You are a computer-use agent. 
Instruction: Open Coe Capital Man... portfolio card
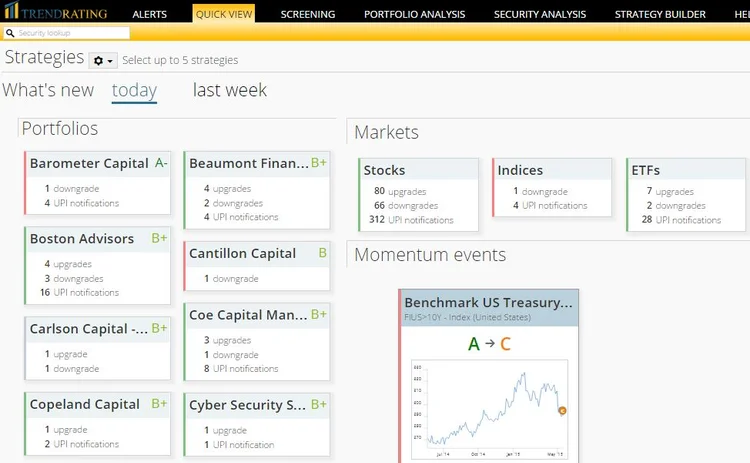coord(257,342)
